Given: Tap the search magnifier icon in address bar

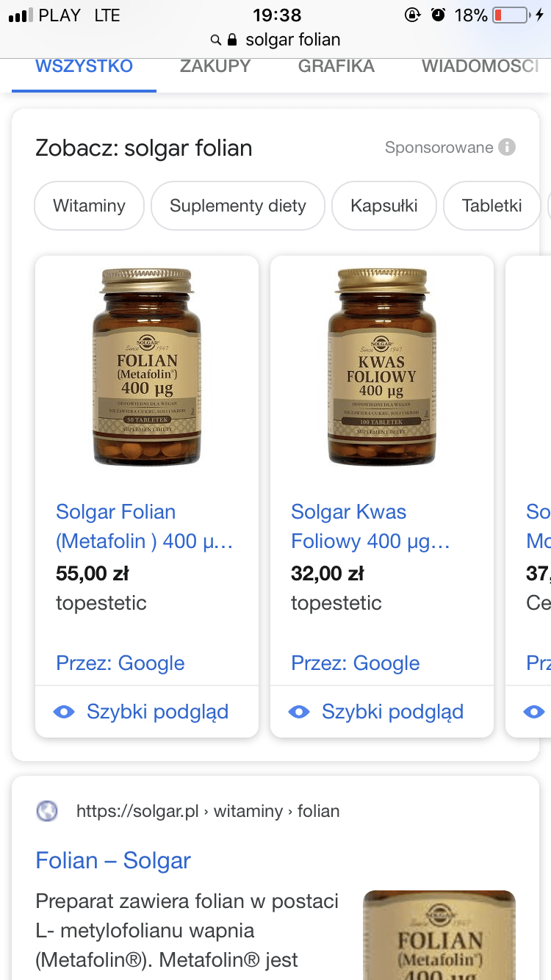Looking at the screenshot, I should click(x=215, y=40).
